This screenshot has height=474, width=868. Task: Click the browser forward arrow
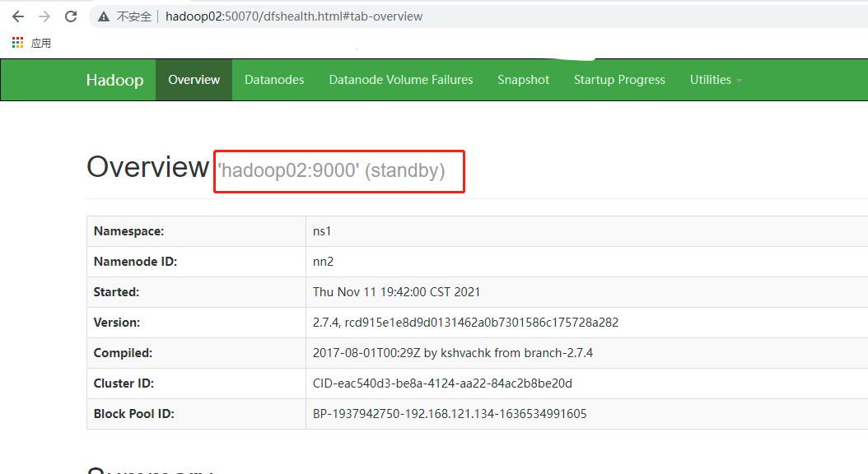(44, 16)
